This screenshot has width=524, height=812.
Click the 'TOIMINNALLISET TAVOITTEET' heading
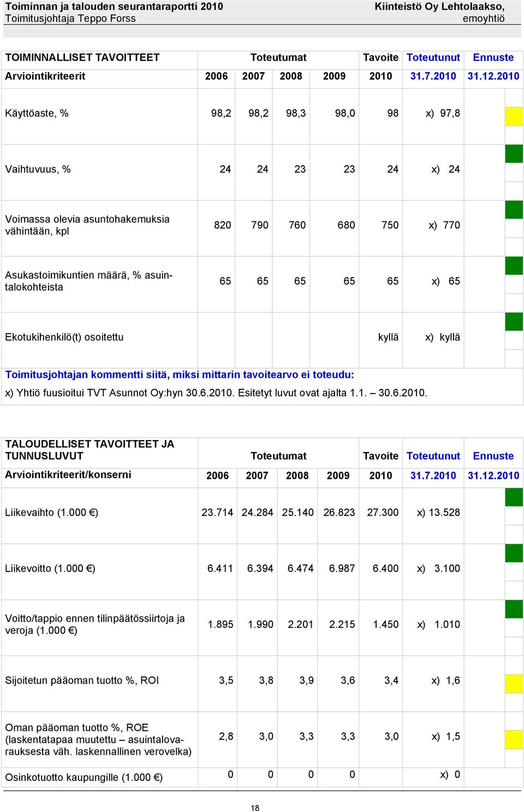[82, 57]
